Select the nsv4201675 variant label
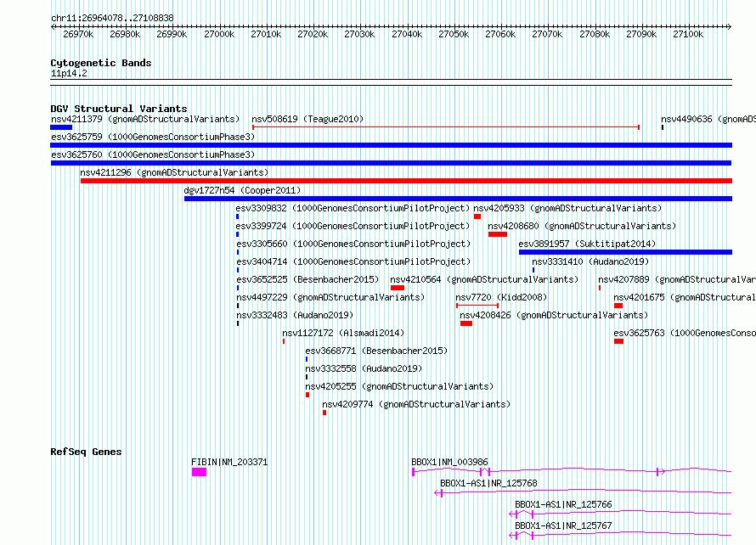 (685, 297)
